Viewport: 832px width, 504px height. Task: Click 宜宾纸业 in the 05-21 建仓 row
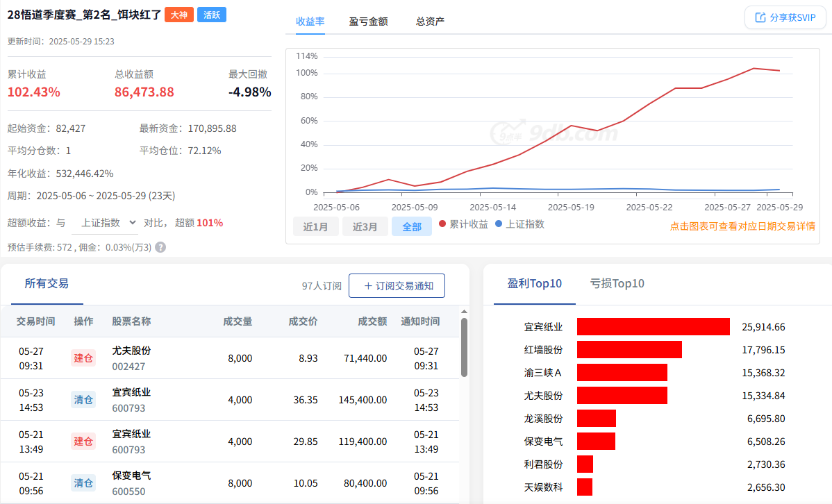(131, 434)
